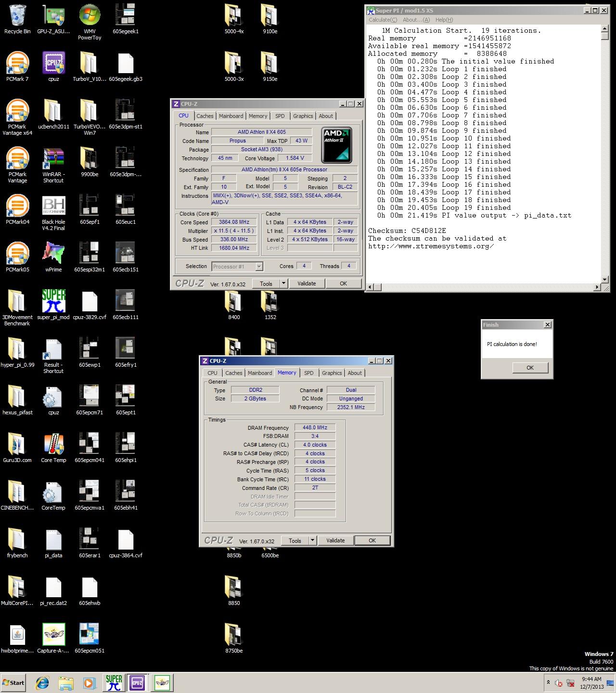The image size is (616, 693).
Task: Open the WinRAR Shortcut icon
Action: pos(53,165)
